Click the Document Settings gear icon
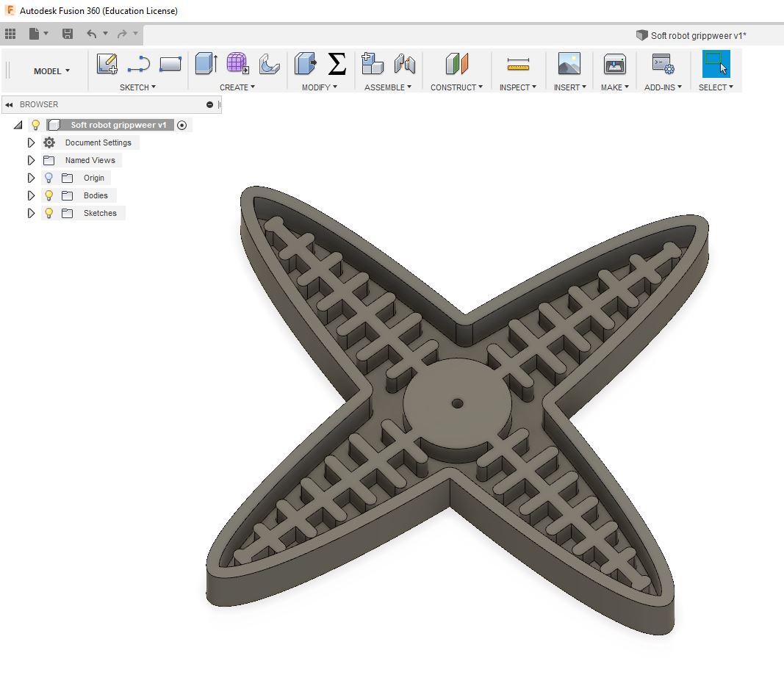 click(49, 142)
